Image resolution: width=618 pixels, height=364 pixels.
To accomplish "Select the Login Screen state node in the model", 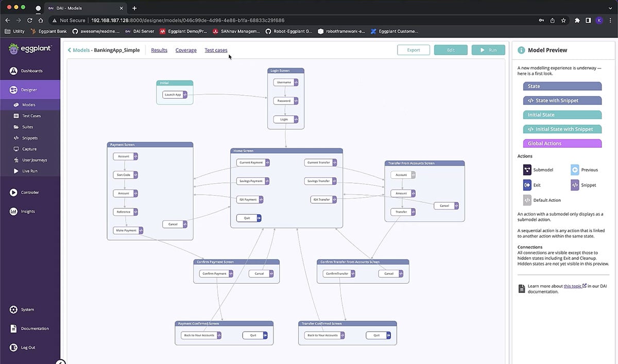I will (x=286, y=71).
